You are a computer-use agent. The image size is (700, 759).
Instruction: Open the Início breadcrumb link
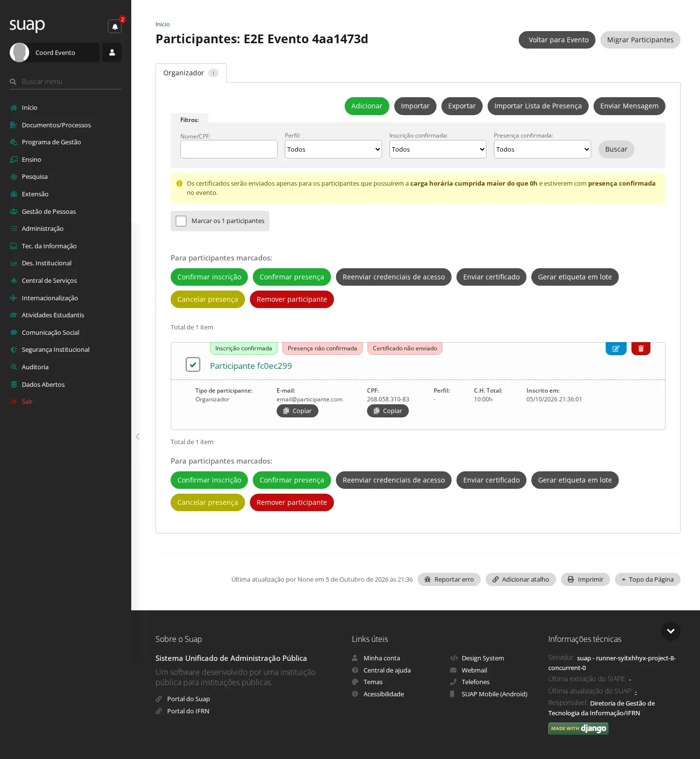162,24
